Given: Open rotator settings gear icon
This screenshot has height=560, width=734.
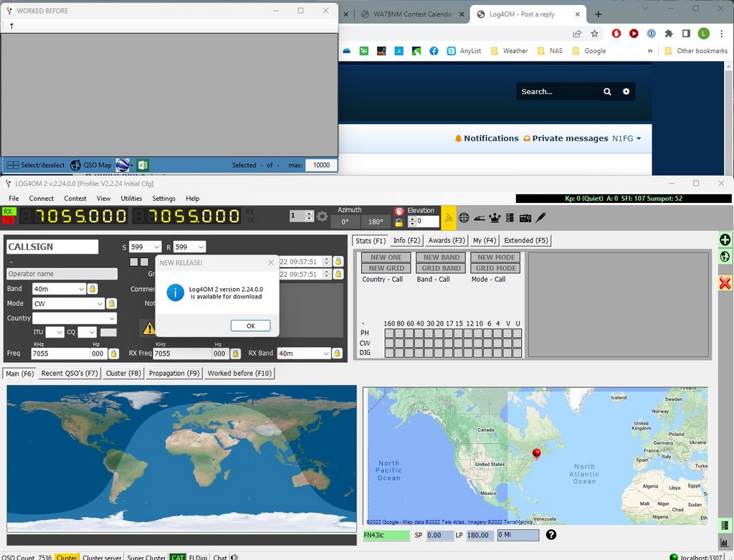Looking at the screenshot, I should (x=322, y=217).
